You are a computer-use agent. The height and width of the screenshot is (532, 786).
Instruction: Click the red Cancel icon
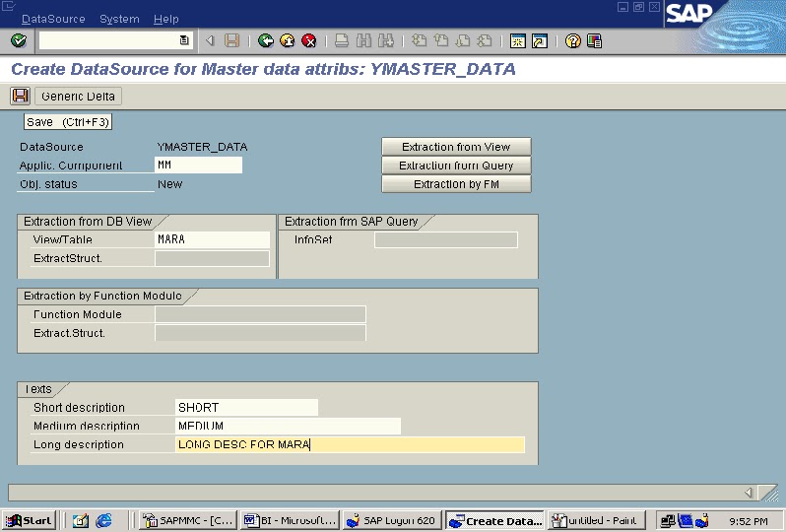(309, 40)
